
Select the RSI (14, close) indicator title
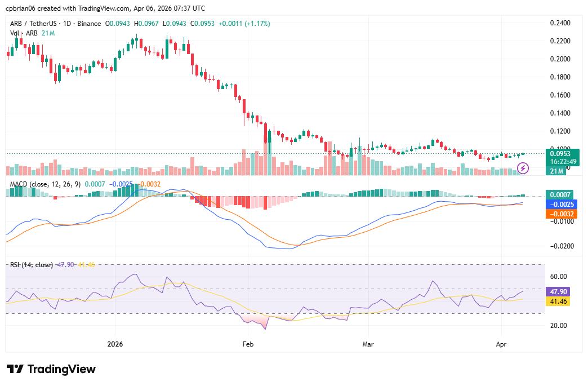click(x=32, y=264)
